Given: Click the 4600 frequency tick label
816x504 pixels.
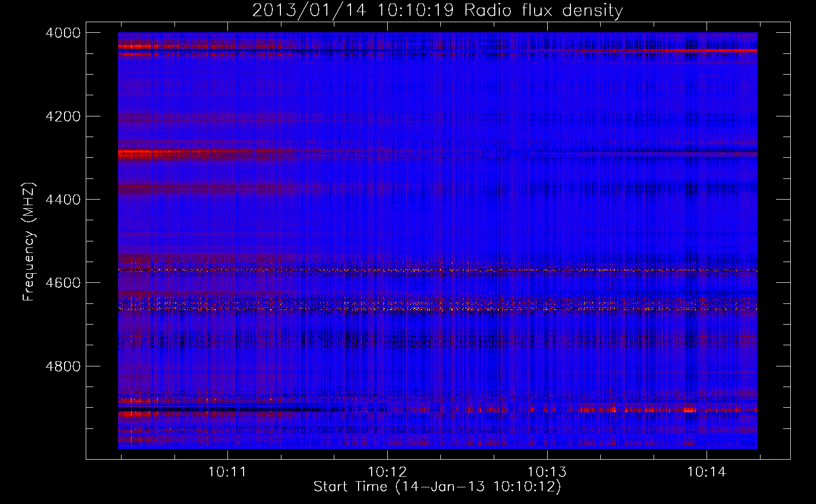Looking at the screenshot, I should [x=63, y=283].
